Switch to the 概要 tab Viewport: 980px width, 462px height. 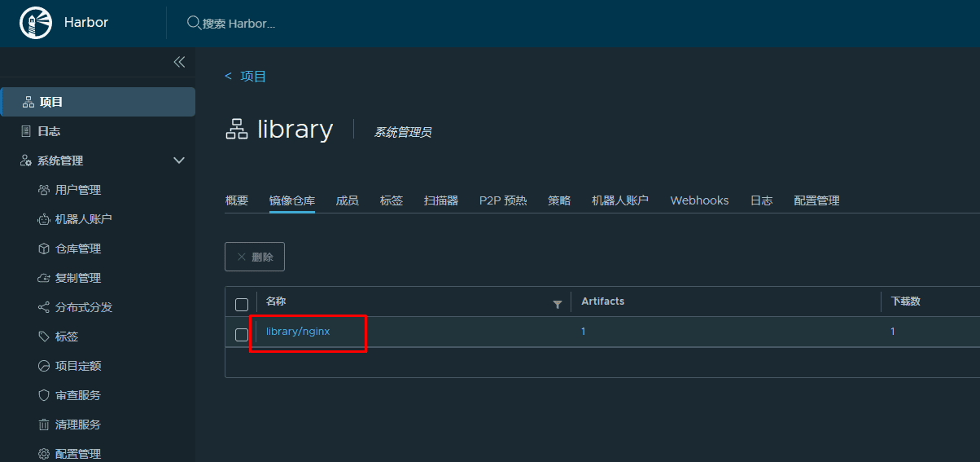tap(237, 200)
